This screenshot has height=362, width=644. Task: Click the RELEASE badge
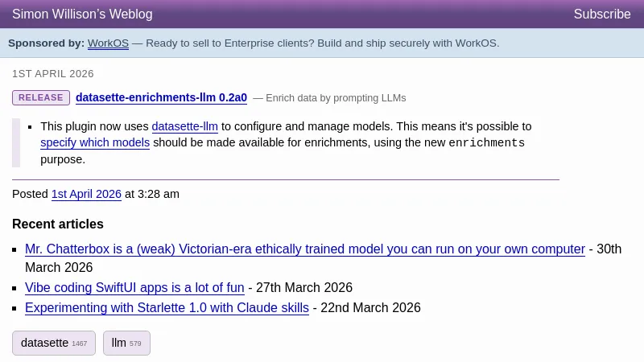pyautogui.click(x=41, y=98)
